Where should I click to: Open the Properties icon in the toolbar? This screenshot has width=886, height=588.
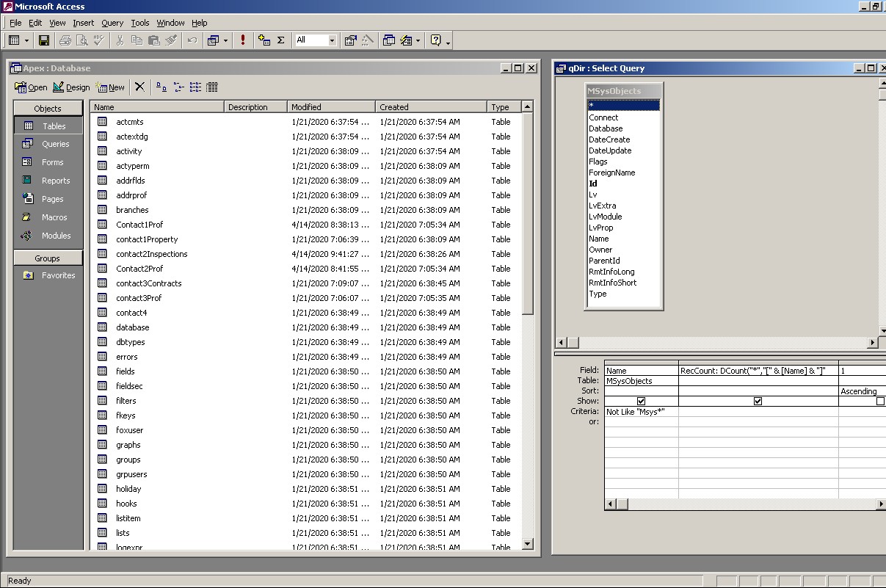click(351, 40)
